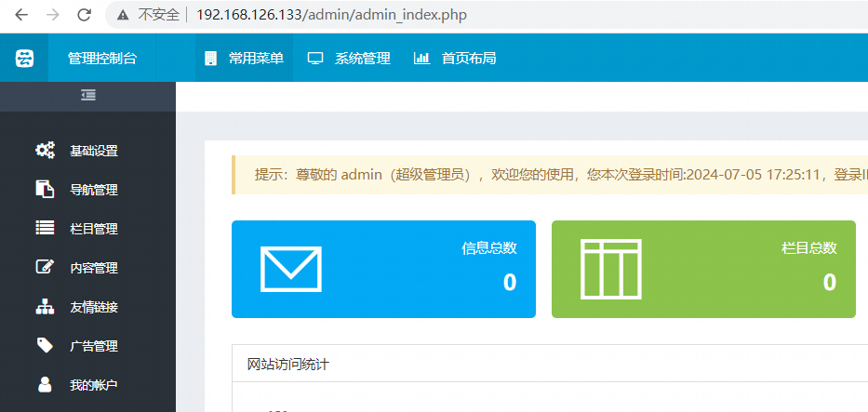Click the sitemap icon for 友情链接

45,306
